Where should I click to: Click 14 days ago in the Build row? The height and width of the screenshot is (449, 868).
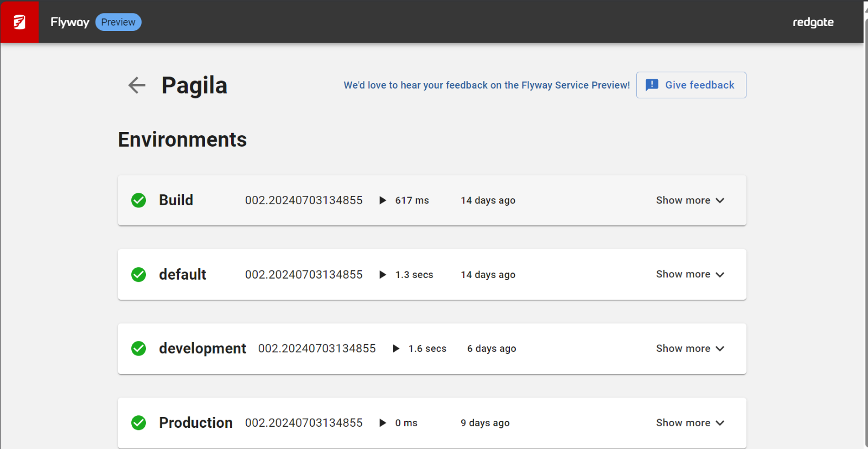[x=488, y=200]
